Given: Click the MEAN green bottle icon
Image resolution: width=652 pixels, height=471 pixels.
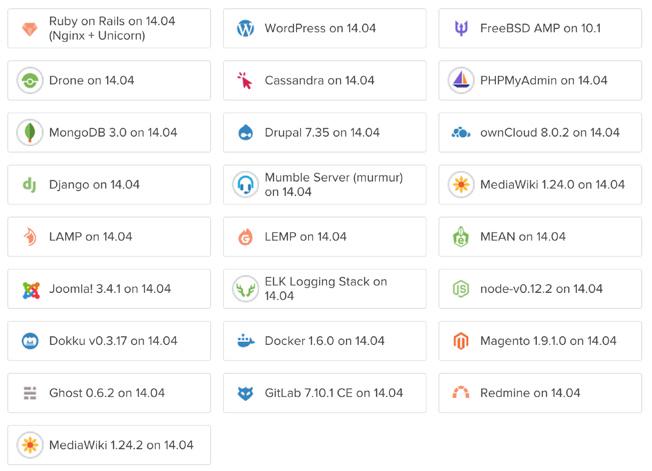Looking at the screenshot, I should [x=461, y=237].
